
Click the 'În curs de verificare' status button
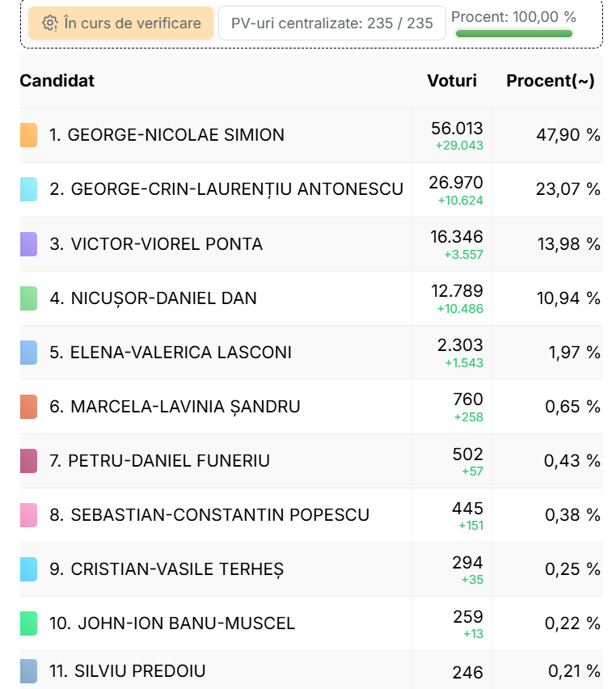[x=120, y=23]
